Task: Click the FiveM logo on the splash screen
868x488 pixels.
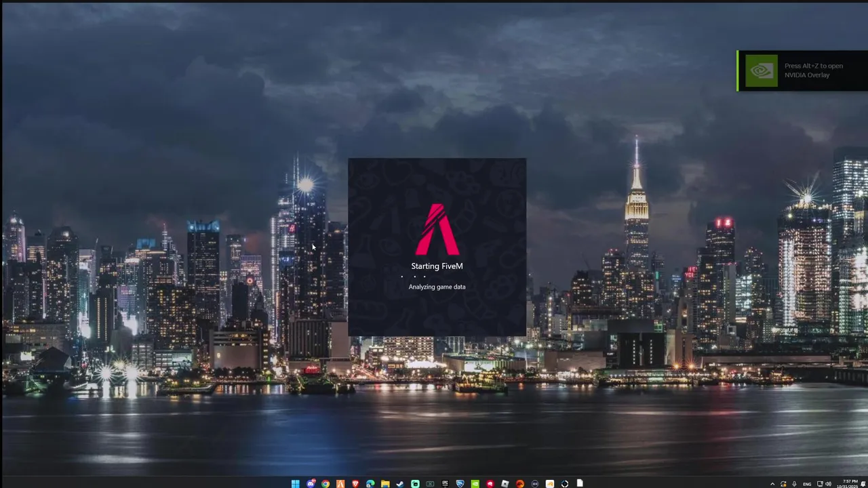Action: (437, 229)
